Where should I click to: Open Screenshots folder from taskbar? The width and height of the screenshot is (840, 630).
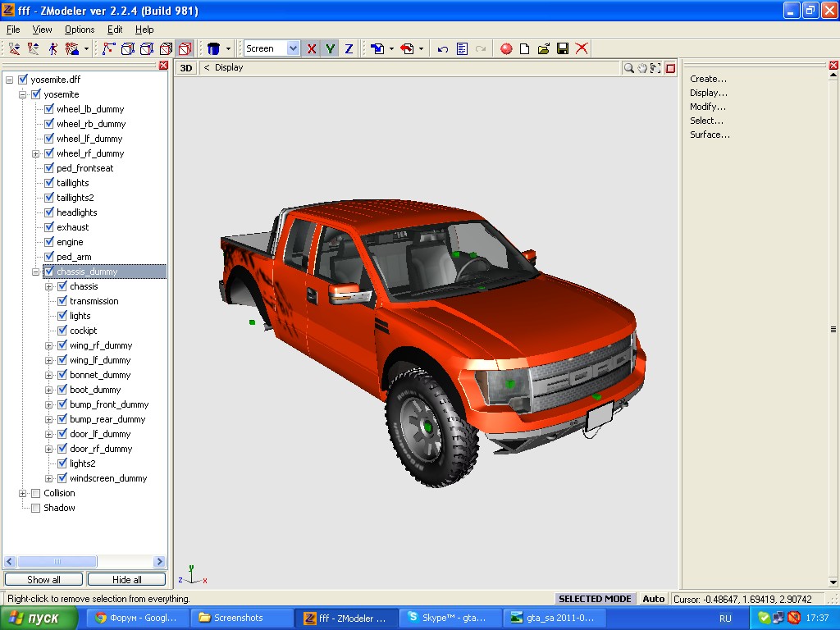click(243, 618)
